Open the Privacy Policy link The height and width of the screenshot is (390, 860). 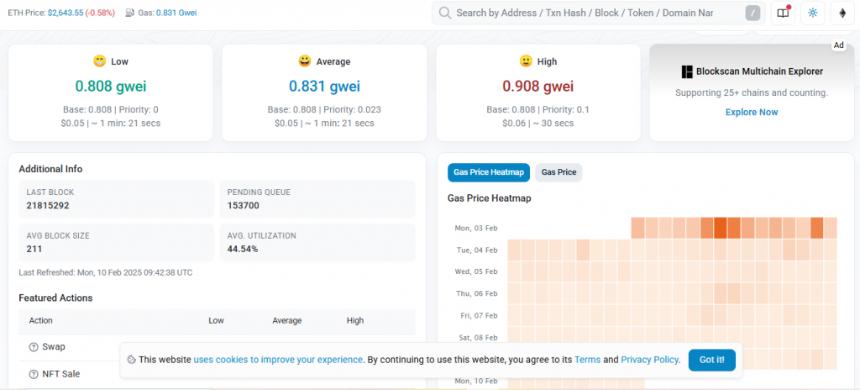650,360
